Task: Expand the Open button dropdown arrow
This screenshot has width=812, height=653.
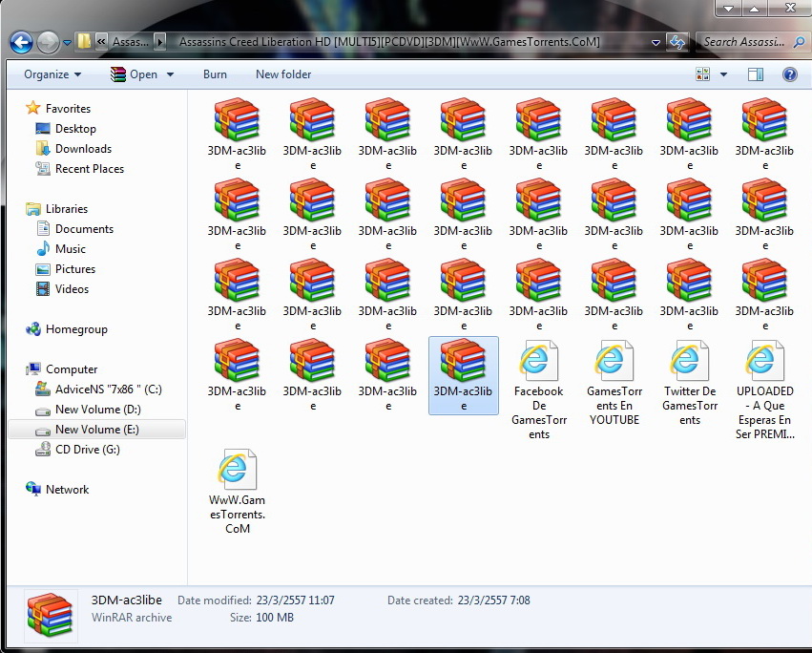Action: click(170, 74)
